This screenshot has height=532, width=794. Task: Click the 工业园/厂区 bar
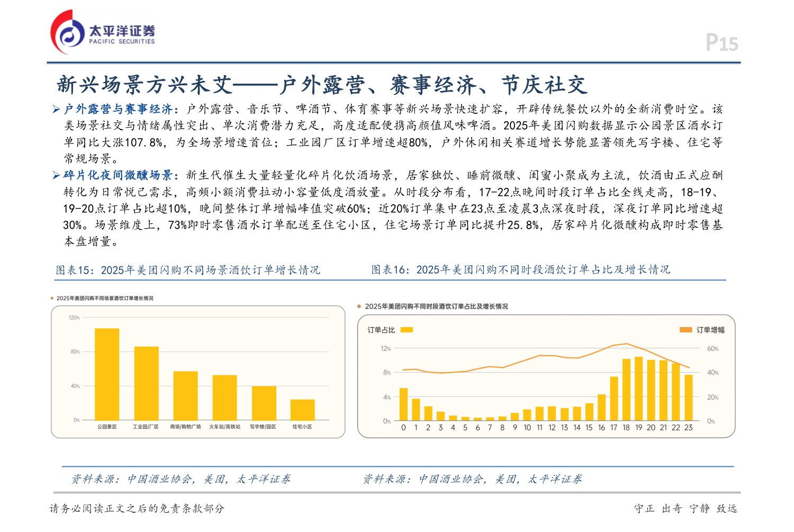point(147,383)
